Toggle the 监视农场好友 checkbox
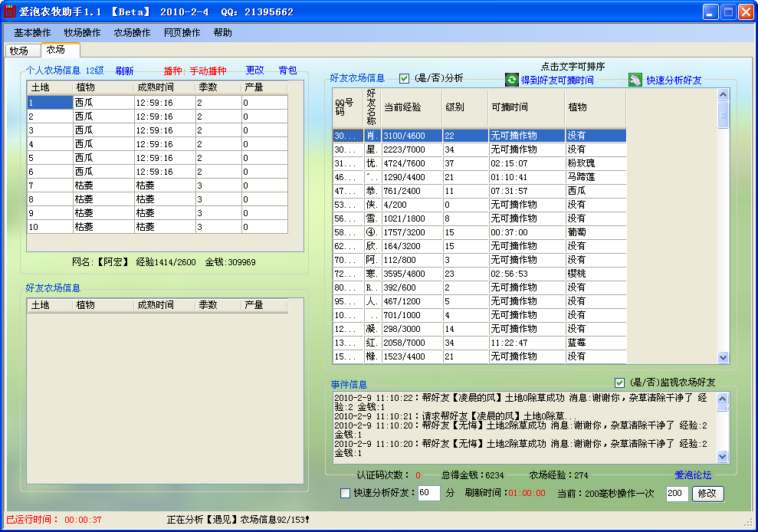 click(x=619, y=383)
